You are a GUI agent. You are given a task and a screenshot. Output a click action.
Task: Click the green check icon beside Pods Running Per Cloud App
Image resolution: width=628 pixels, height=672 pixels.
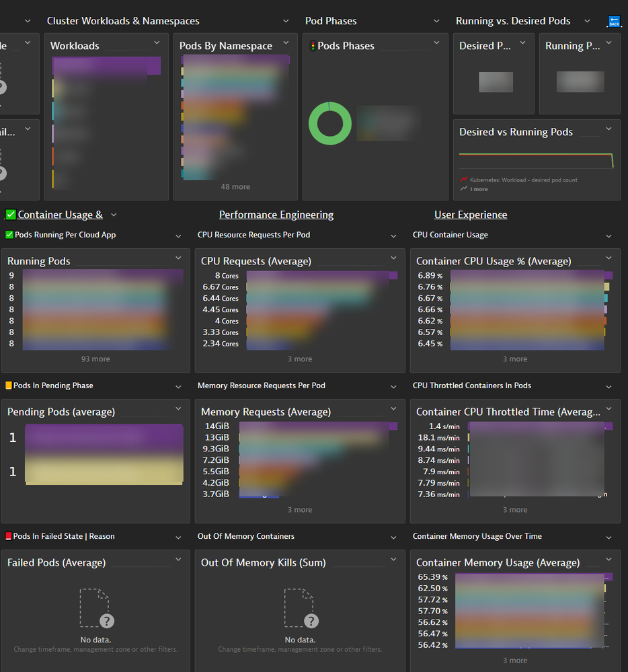(x=9, y=235)
